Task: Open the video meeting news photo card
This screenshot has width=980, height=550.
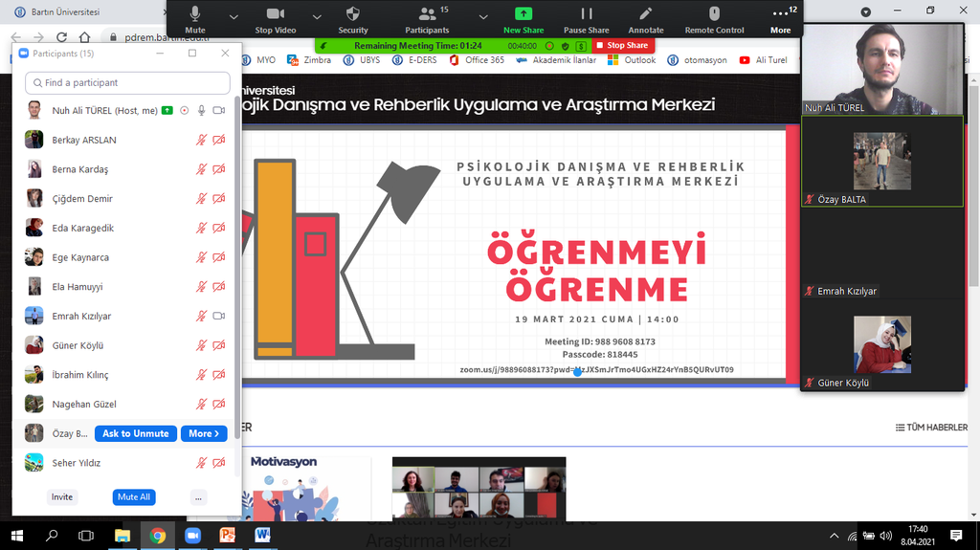Action: tap(479, 489)
